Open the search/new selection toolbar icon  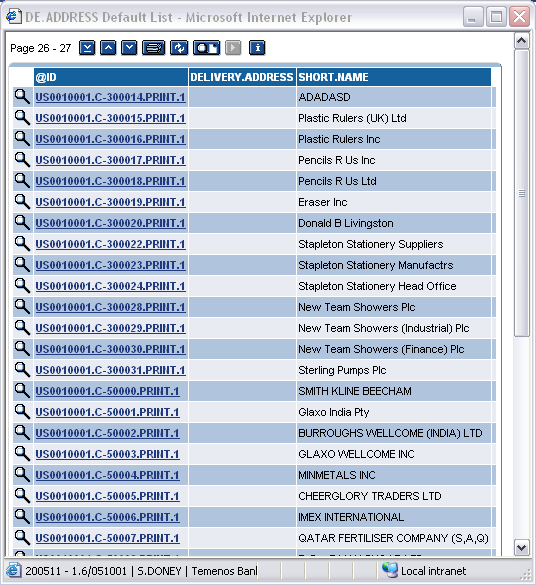(207, 48)
